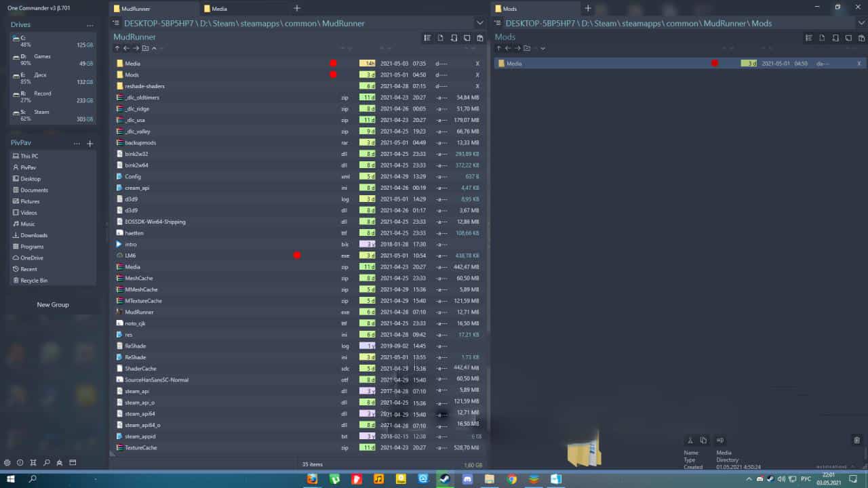Open settings gear in bottom-left corner

[7, 463]
